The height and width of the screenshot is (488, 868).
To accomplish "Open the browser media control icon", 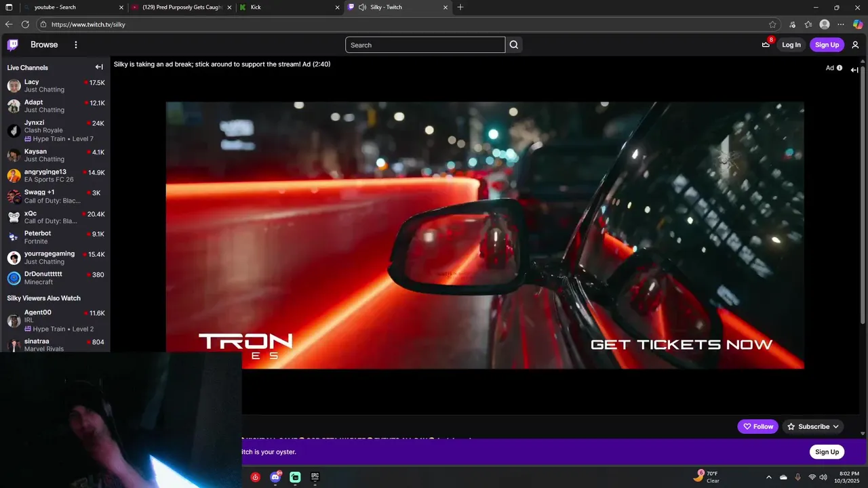I will coord(793,24).
